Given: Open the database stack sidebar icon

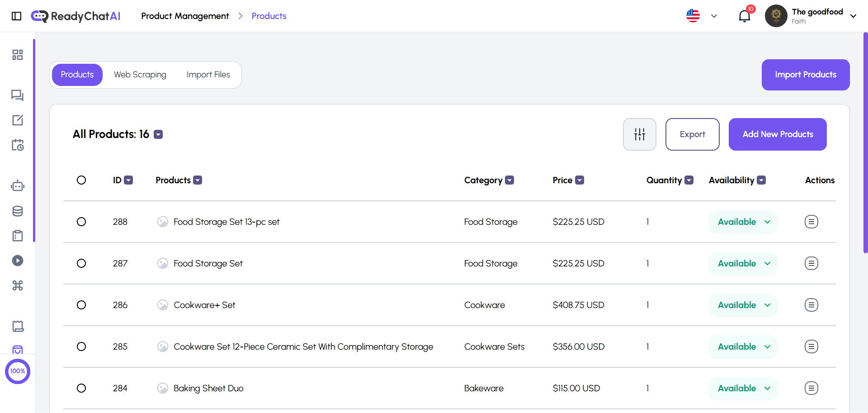Looking at the screenshot, I should [18, 211].
